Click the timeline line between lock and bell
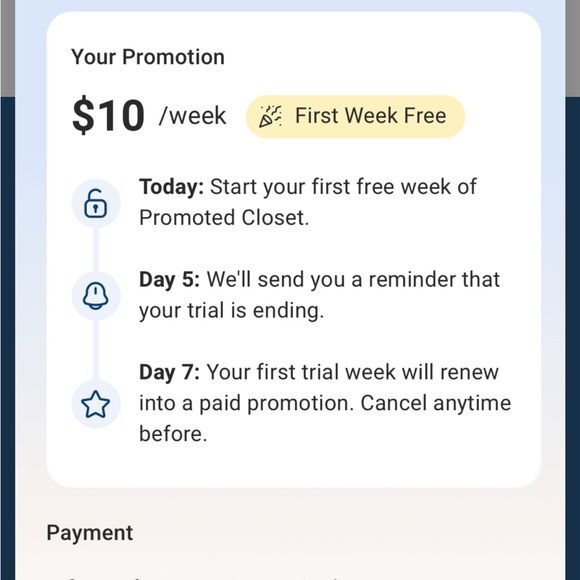Viewport: 580px width, 580px height. click(x=96, y=249)
